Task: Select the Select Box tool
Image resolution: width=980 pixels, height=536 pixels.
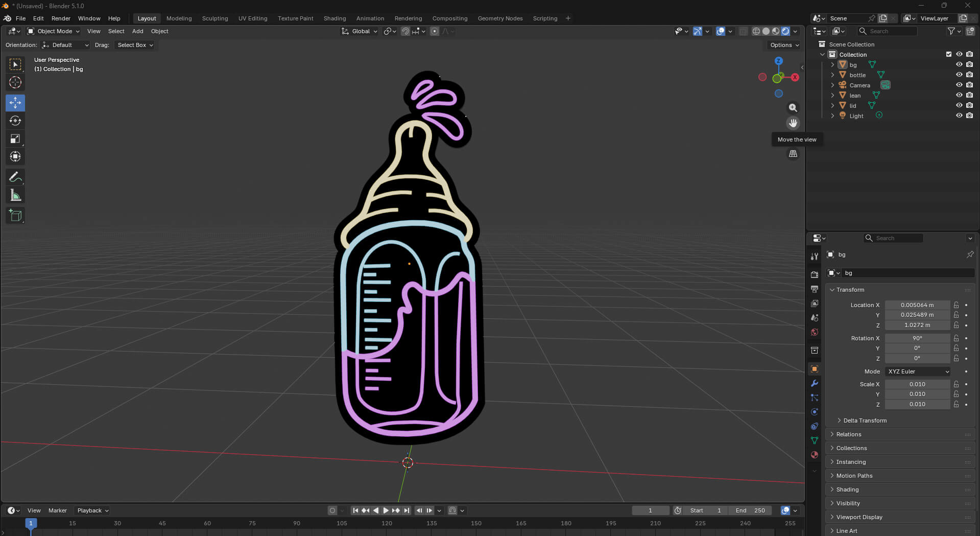Action: pos(15,64)
